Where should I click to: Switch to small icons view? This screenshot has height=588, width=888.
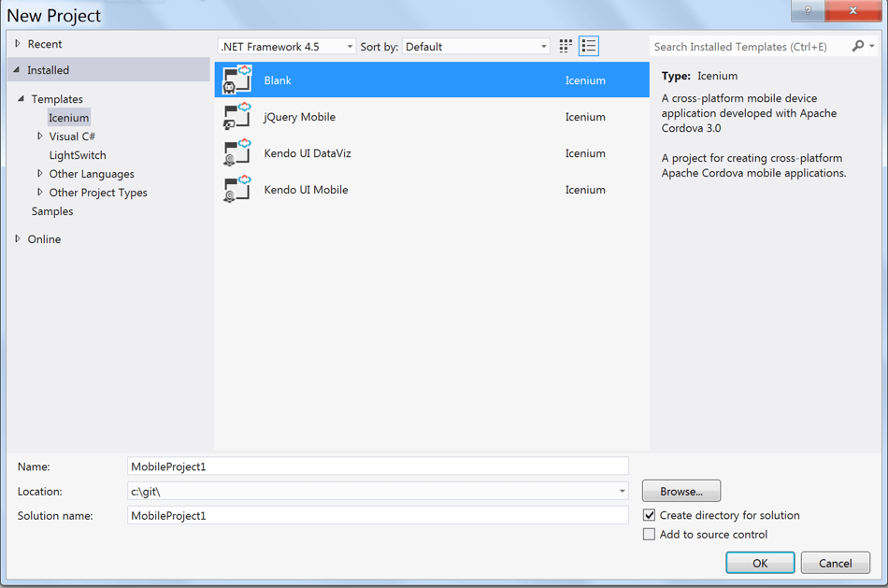(566, 47)
